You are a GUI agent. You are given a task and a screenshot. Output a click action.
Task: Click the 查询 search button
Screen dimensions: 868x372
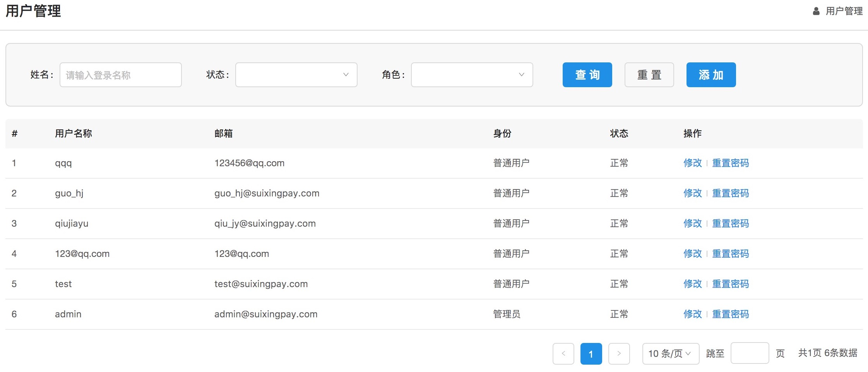point(587,75)
